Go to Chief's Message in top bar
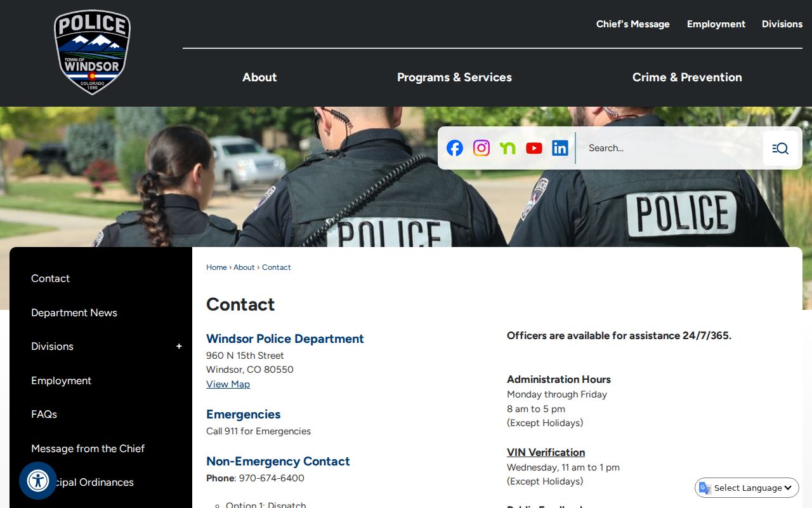This screenshot has width=812, height=508. [x=633, y=24]
